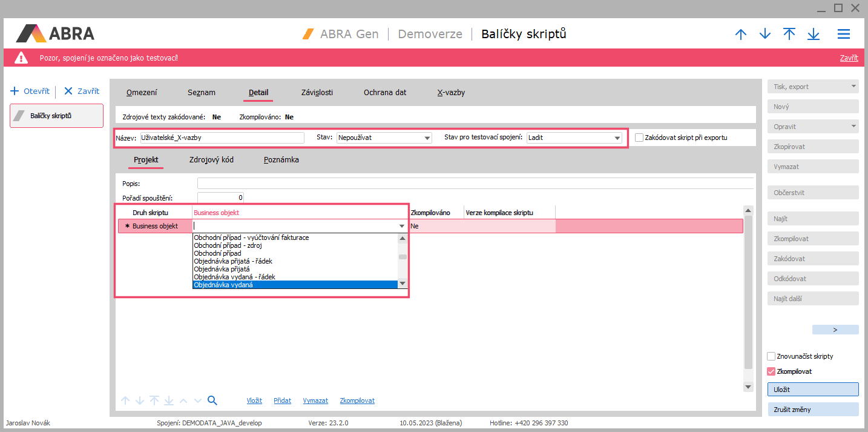
Task: Click the plus icon next to Otevřít
Action: [x=15, y=91]
